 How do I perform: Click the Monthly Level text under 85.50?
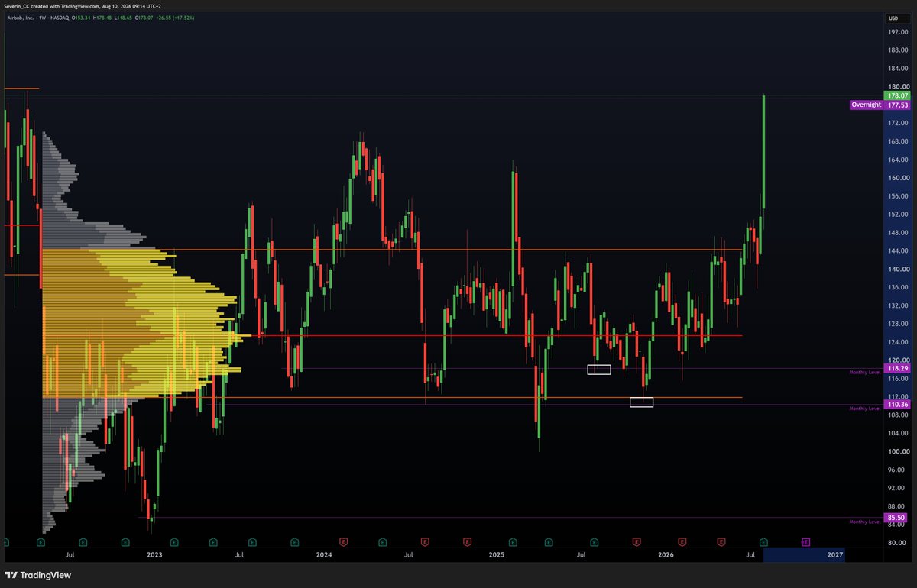point(865,522)
